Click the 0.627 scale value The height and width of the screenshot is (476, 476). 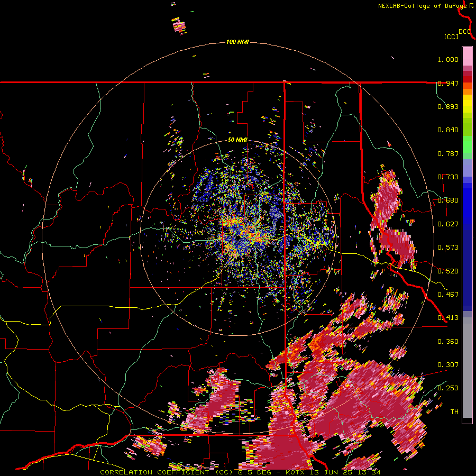[448, 224]
